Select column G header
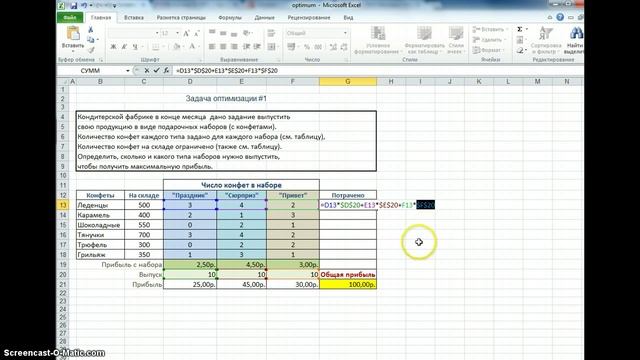 point(348,82)
